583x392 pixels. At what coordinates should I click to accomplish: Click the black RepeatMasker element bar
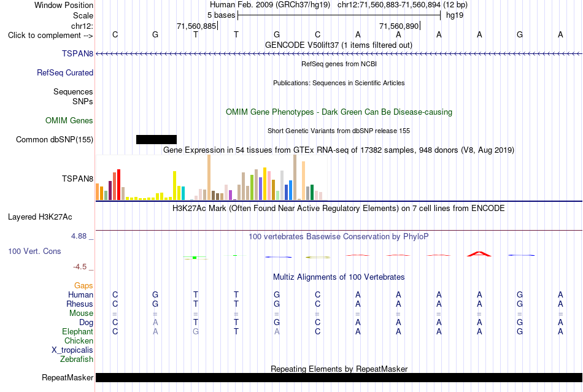pos(339,377)
